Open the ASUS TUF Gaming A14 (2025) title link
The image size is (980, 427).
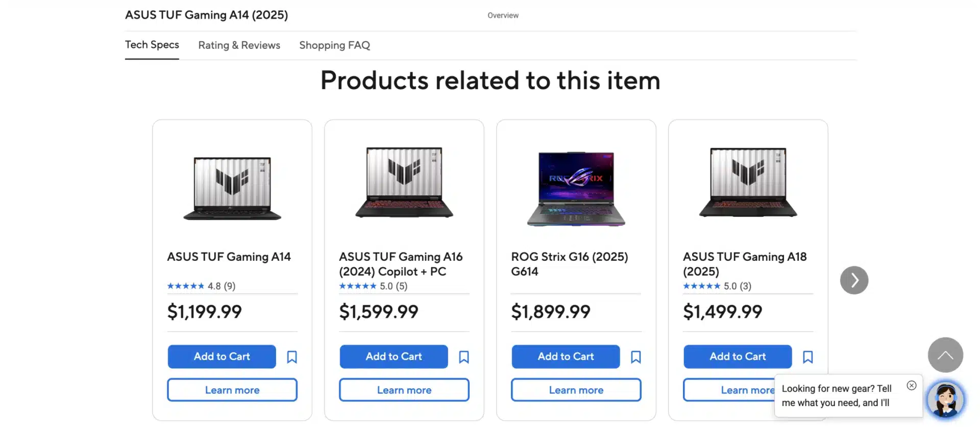pos(206,15)
